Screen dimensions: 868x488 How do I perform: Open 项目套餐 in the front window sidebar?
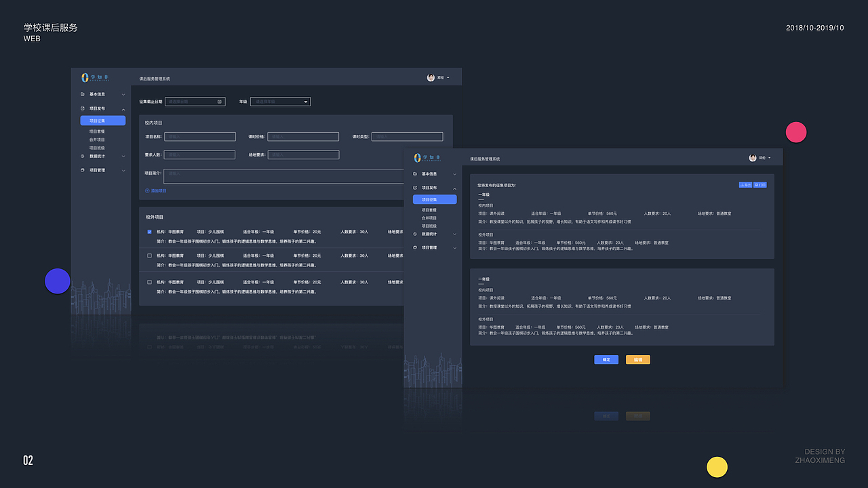click(429, 210)
